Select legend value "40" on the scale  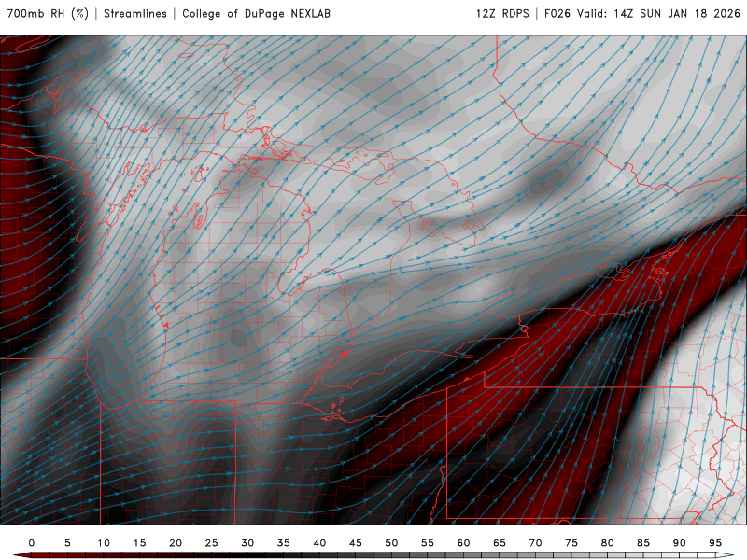(x=319, y=543)
